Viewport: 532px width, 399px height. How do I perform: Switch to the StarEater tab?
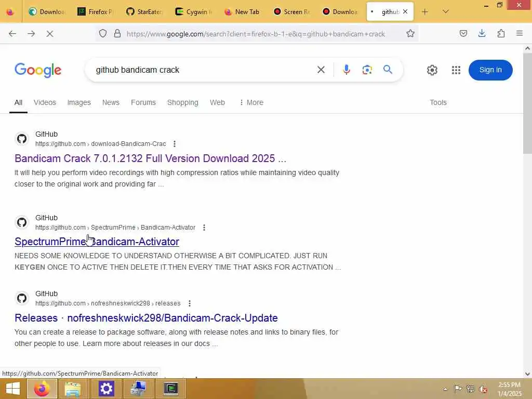[x=145, y=12]
